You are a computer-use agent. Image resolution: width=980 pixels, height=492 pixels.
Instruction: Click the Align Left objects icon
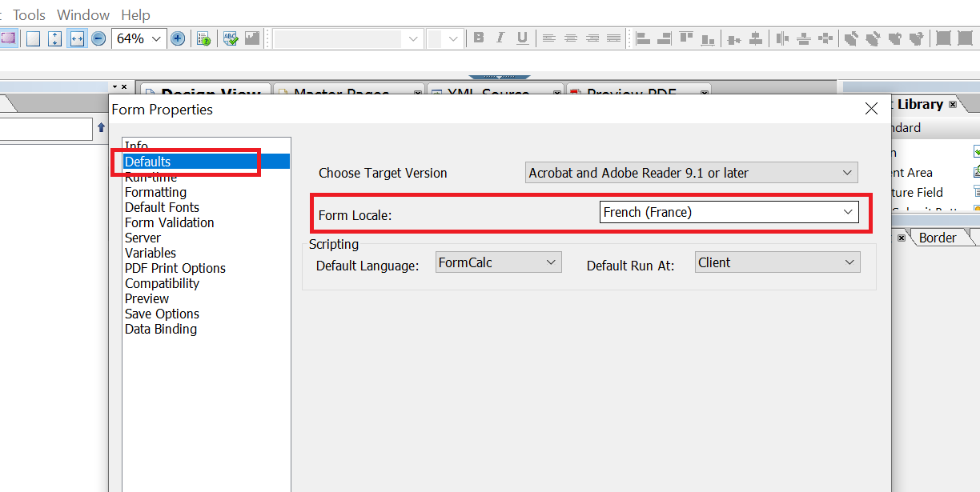point(644,38)
